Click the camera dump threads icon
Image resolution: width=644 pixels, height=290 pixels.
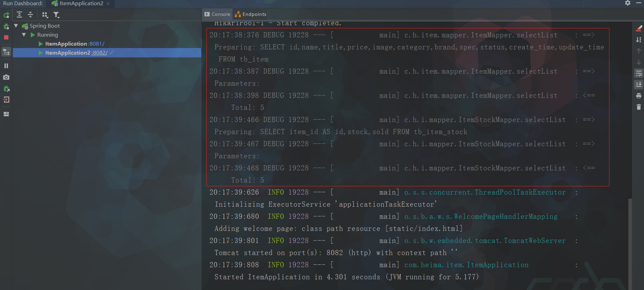6,77
